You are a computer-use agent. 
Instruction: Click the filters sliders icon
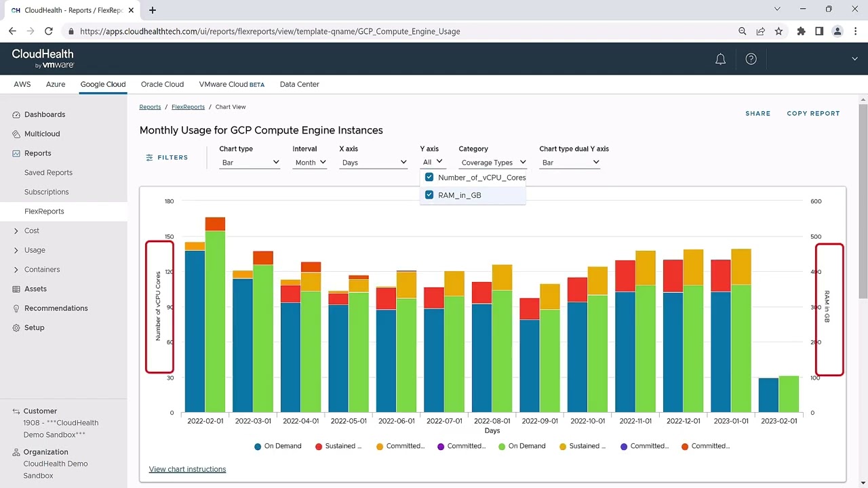coord(150,157)
